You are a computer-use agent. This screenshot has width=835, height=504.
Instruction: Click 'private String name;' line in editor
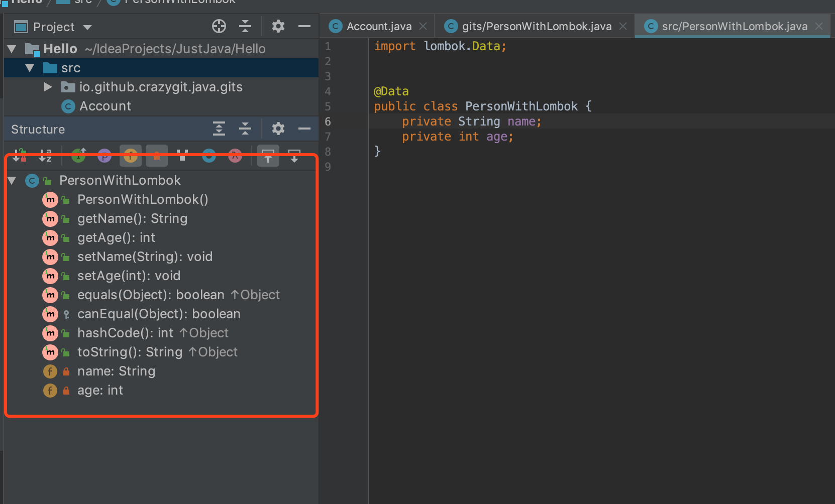point(472,121)
